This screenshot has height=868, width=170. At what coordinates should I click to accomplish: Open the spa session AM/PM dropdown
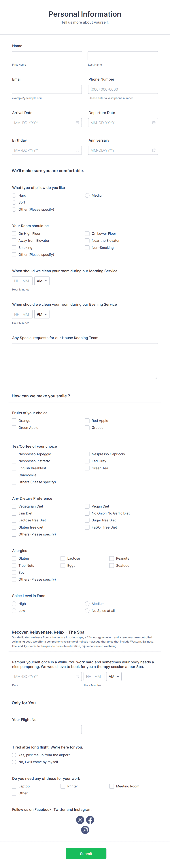[114, 676]
